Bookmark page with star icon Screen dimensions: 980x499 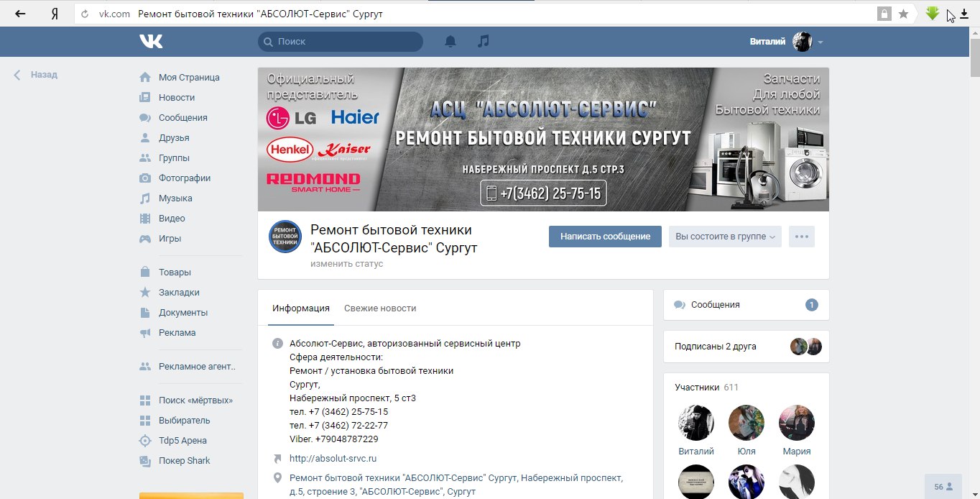pos(904,14)
